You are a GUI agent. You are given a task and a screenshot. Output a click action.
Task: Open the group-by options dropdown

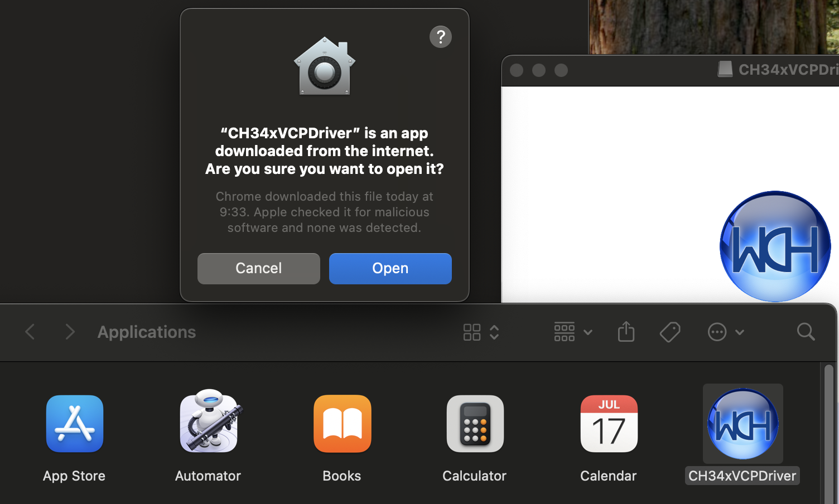573,332
